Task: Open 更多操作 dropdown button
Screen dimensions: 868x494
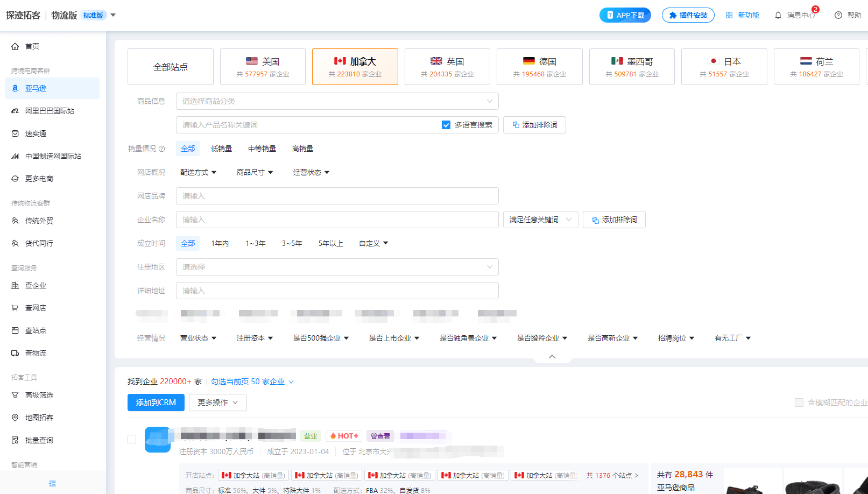Action: click(x=218, y=403)
